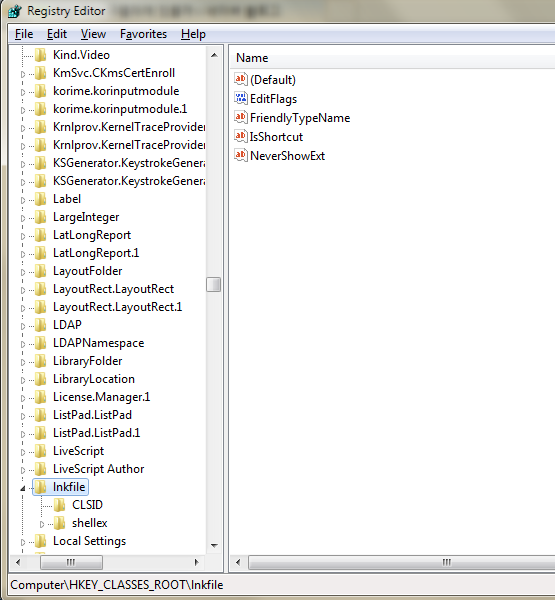This screenshot has height=600, width=555.
Task: Click the shellex folder icon
Action: [x=60, y=523]
